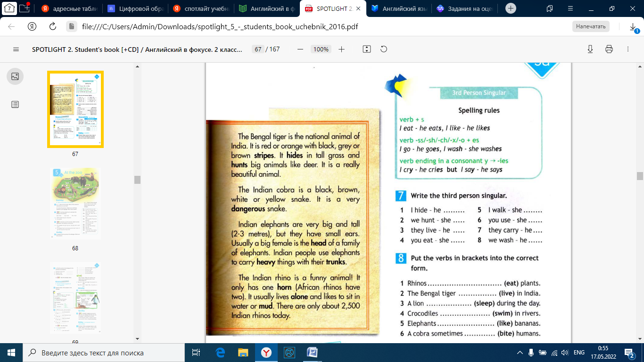The image size is (644, 362).
Task: Select page 67 thumbnail
Action: [x=75, y=109]
